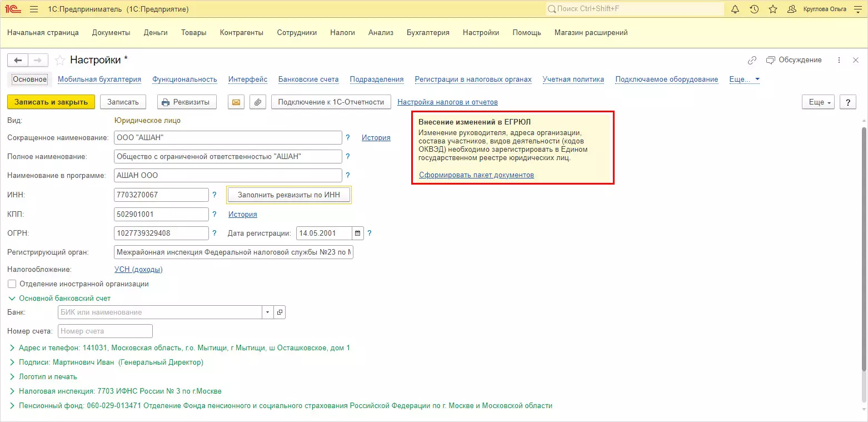Switch to Регистрации в налоговых органах tab
The image size is (868, 422).
click(x=473, y=80)
